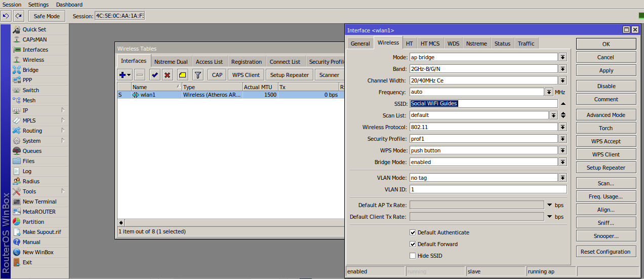The image size is (644, 279).
Task: Click the undo arrow icon in toolbar
Action: pyautogui.click(x=6, y=16)
